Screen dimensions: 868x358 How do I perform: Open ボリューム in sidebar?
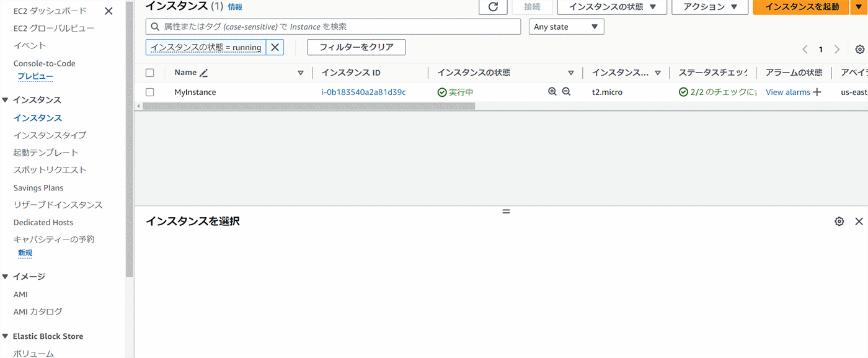click(33, 353)
